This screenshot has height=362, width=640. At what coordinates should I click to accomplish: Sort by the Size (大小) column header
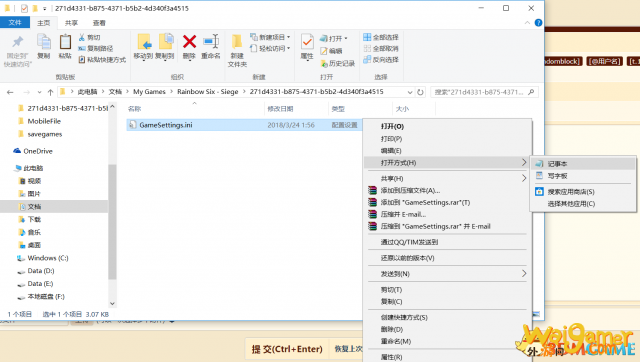click(402, 109)
